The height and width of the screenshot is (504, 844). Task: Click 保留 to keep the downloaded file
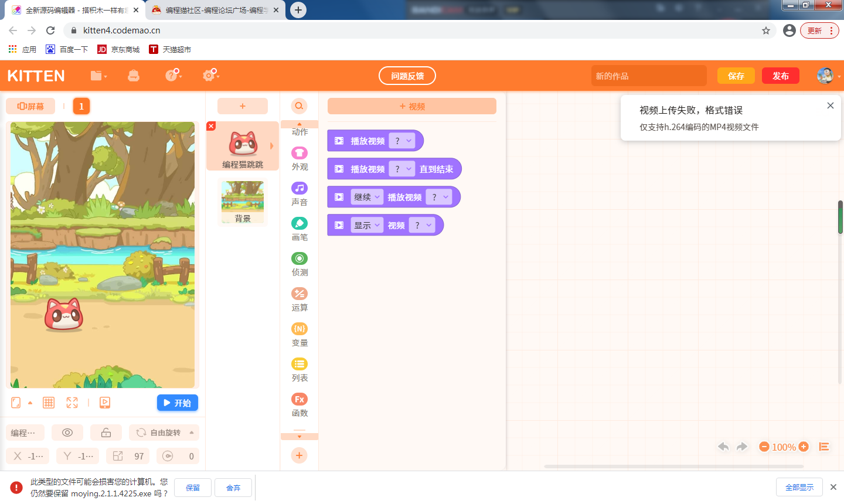pos(193,488)
